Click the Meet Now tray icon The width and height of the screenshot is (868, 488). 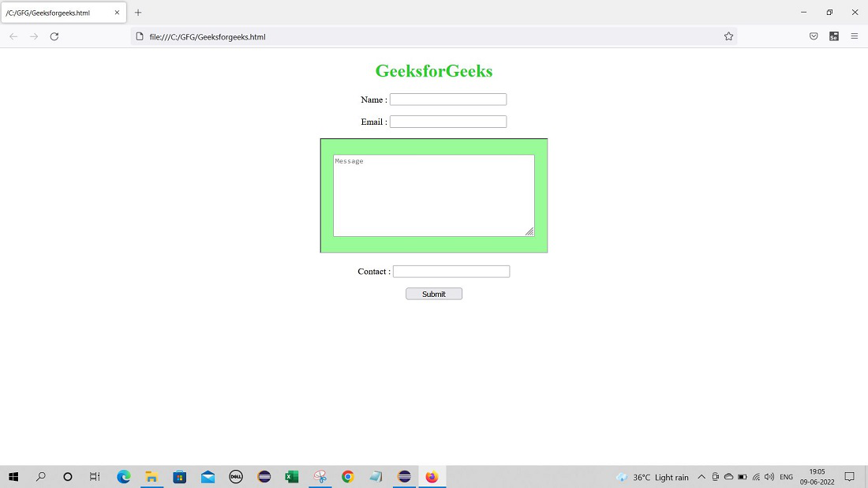click(x=715, y=477)
